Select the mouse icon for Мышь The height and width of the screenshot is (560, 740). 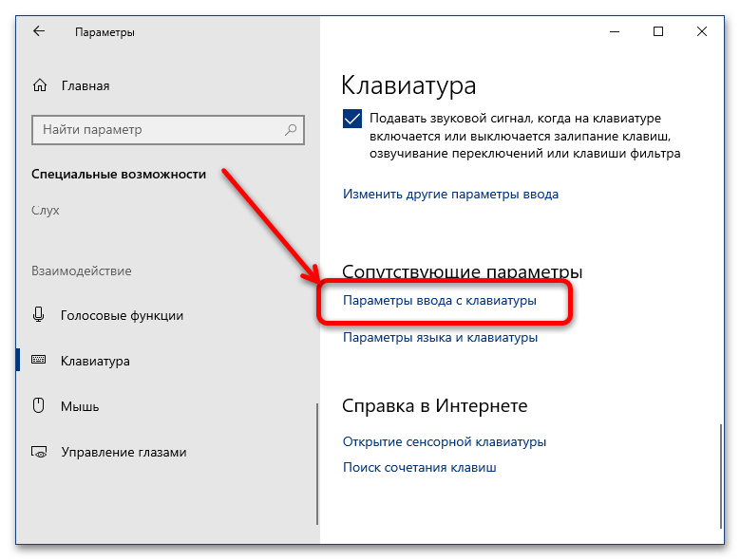click(39, 405)
